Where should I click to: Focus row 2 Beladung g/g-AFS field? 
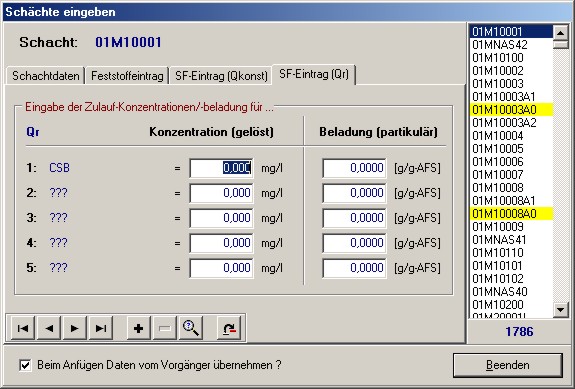pos(354,193)
